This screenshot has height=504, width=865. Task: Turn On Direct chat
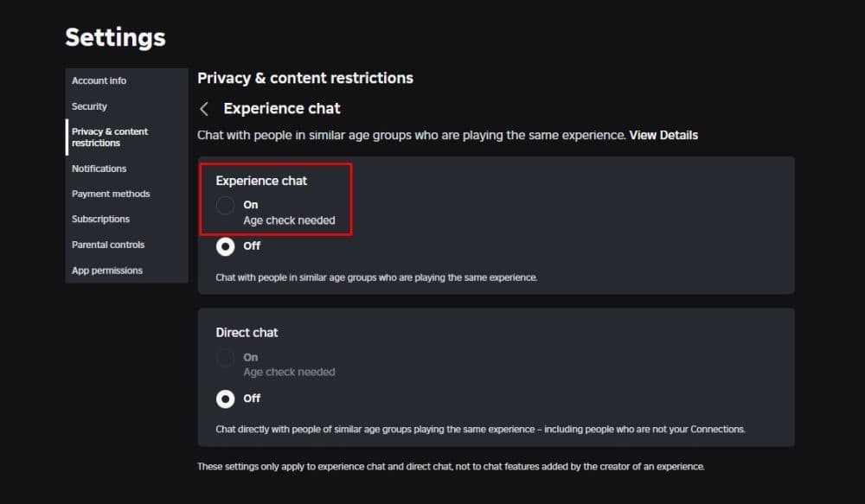tap(226, 357)
